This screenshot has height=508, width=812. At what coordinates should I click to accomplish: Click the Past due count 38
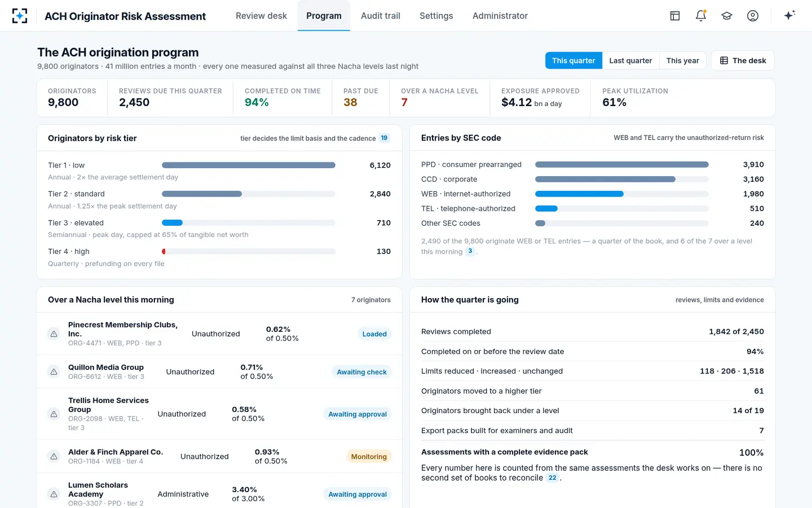point(350,102)
